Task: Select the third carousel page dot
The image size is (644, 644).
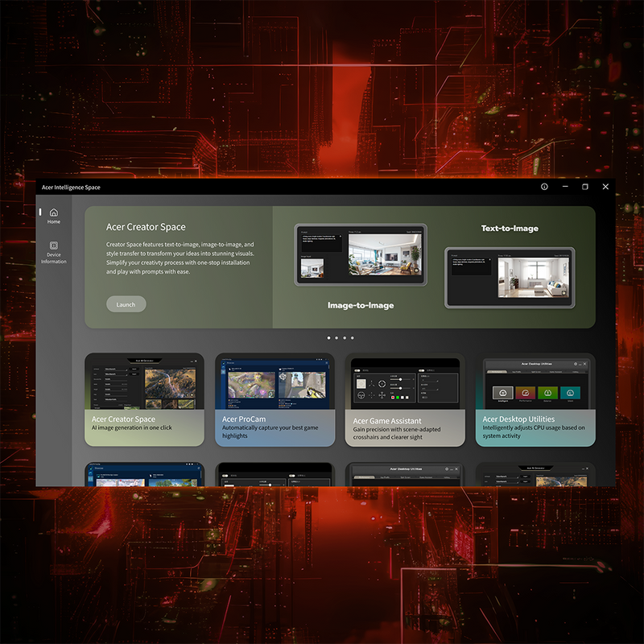Action: [x=345, y=338]
